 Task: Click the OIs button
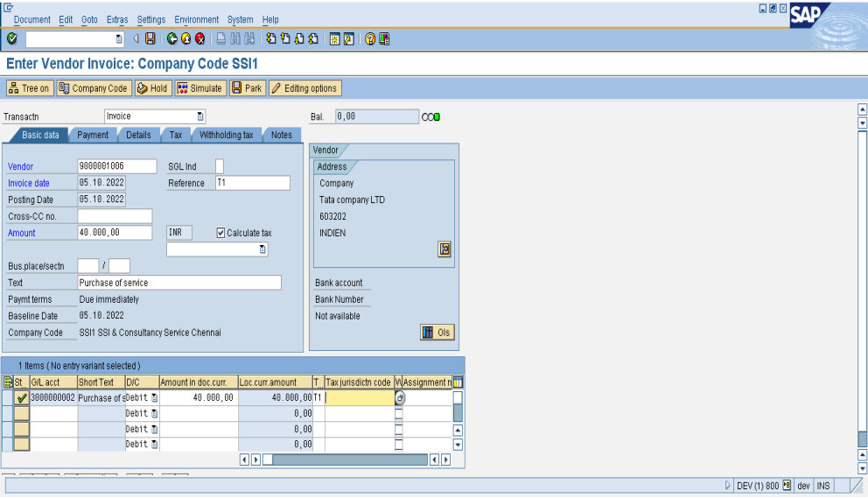point(437,333)
